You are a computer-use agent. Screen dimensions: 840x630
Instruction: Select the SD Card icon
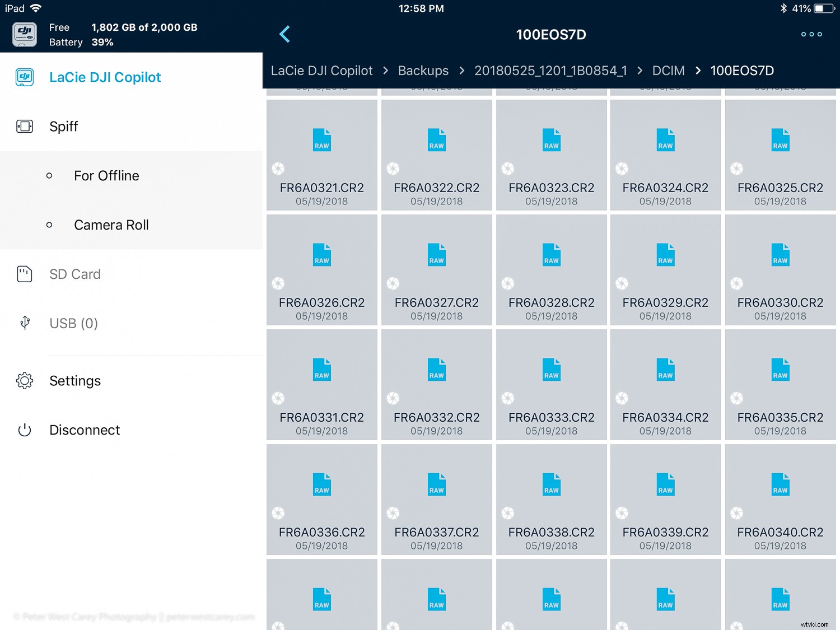(25, 274)
